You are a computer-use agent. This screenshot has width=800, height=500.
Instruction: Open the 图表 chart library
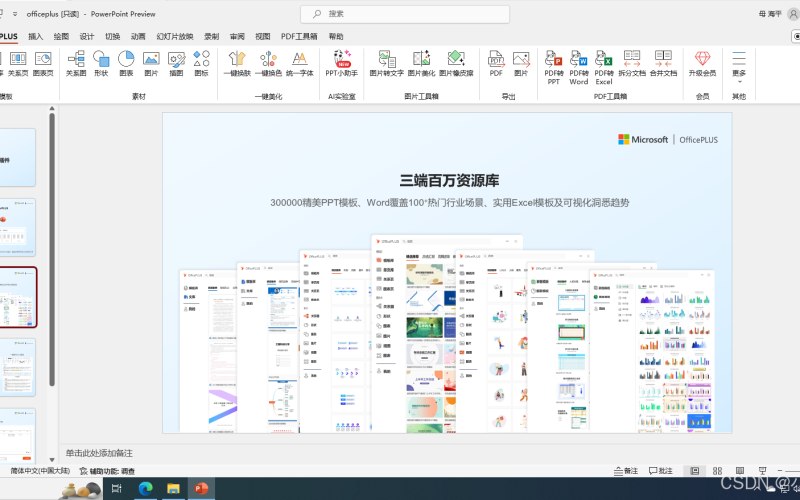point(126,64)
